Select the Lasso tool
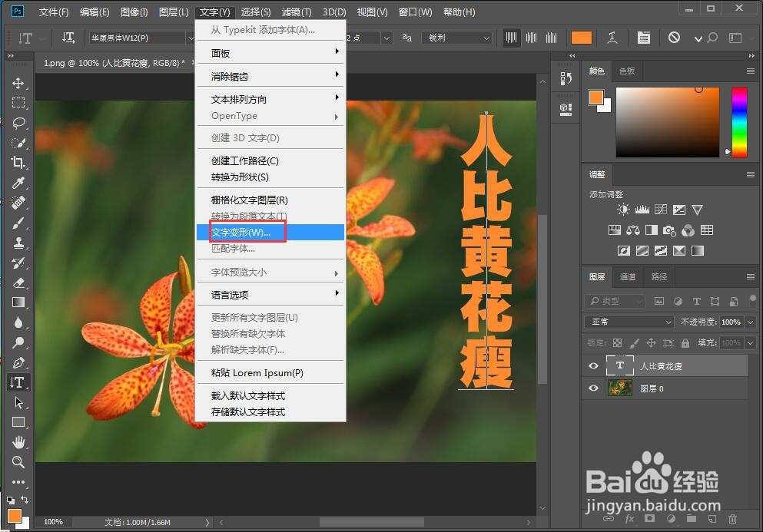Viewport: 763px width, 532px height. 18,123
